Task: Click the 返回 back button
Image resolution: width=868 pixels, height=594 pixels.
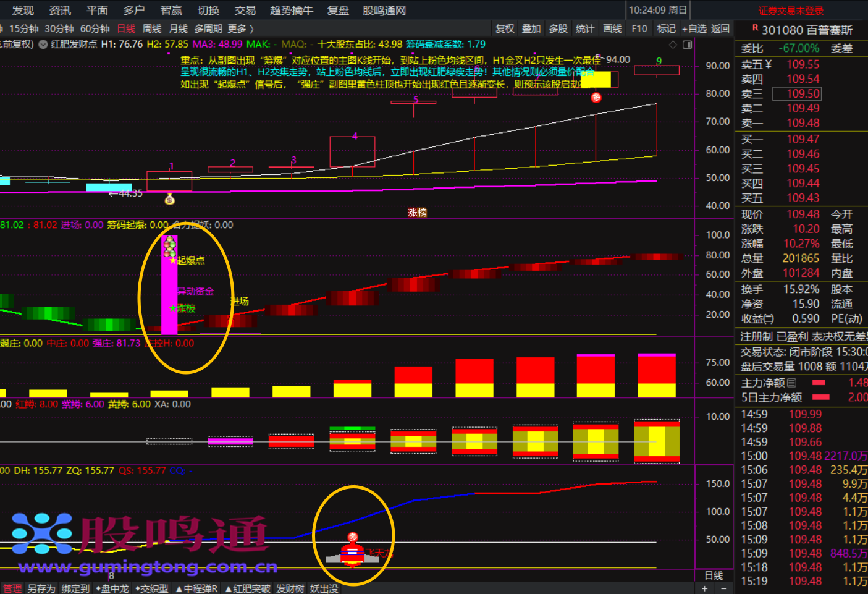Action: (x=720, y=28)
